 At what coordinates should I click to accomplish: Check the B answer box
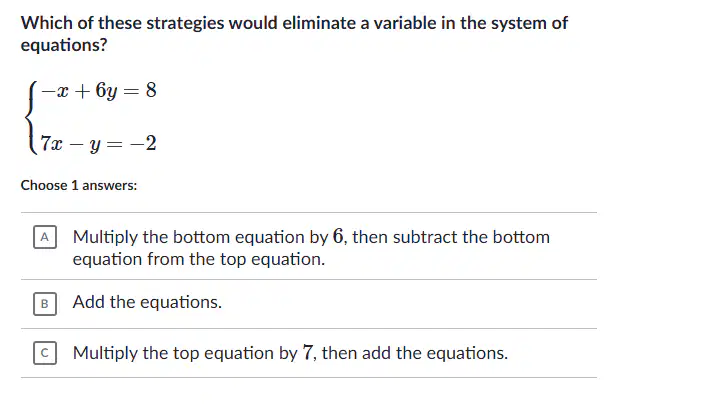tap(45, 304)
